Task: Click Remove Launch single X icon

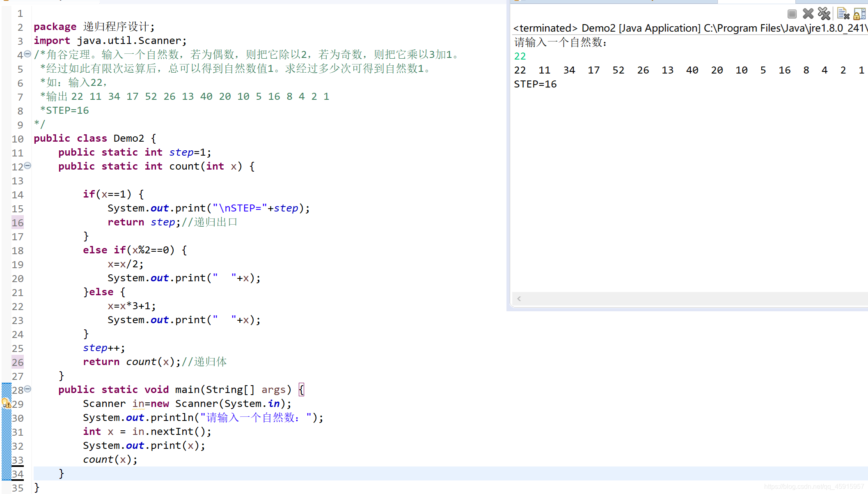Action: click(808, 14)
